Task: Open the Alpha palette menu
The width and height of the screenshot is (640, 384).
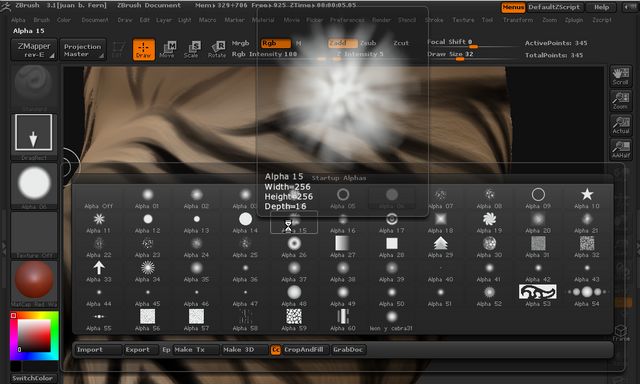Action: coord(18,20)
